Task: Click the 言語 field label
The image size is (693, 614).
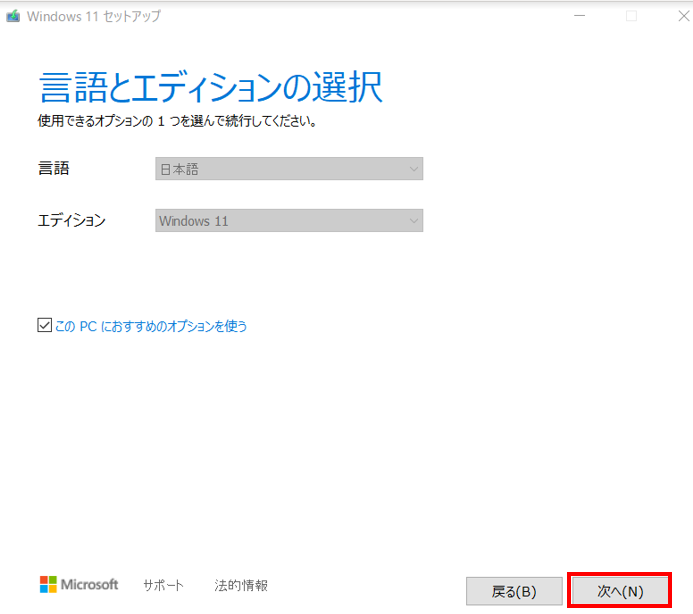Action: [x=53, y=168]
